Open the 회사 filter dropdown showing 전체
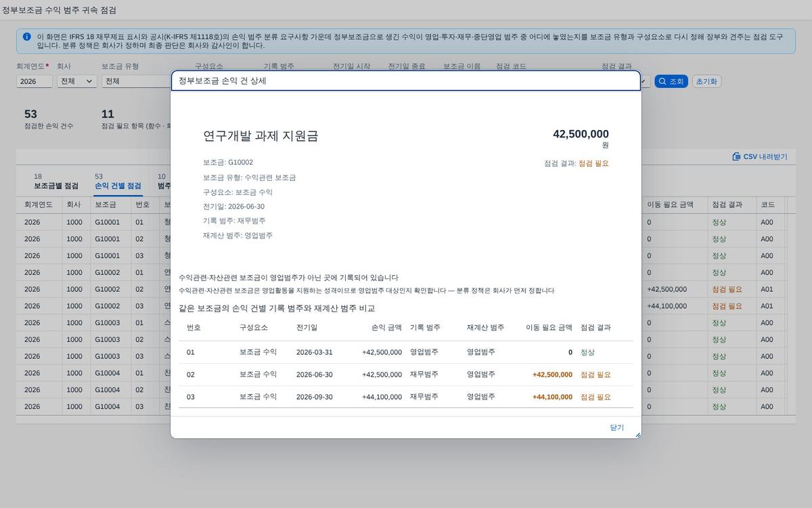 (77, 81)
